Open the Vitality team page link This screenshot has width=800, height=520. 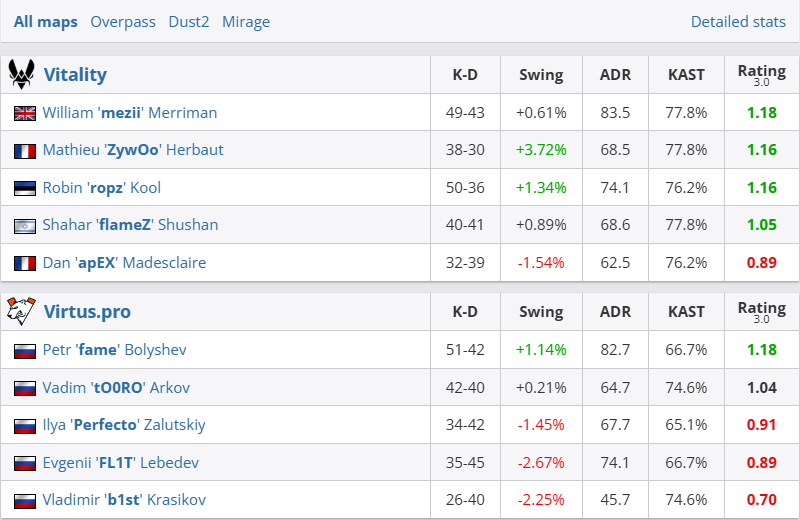tap(75, 74)
